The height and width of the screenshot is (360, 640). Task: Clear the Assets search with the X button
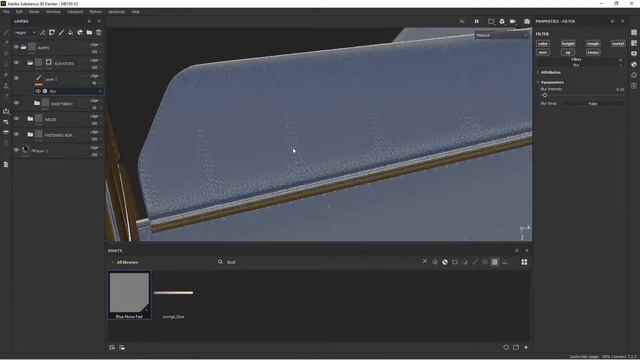tap(425, 261)
